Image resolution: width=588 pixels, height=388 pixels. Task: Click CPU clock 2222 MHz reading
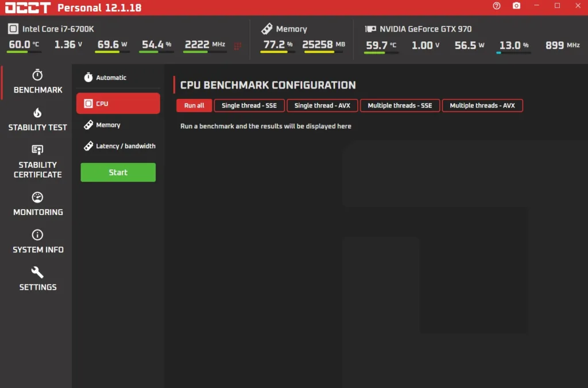(205, 45)
